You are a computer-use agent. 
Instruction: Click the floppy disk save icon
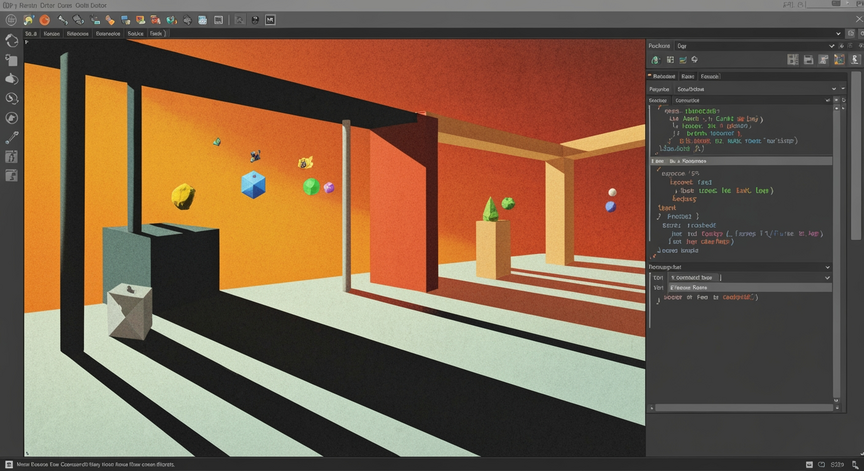(x=808, y=59)
